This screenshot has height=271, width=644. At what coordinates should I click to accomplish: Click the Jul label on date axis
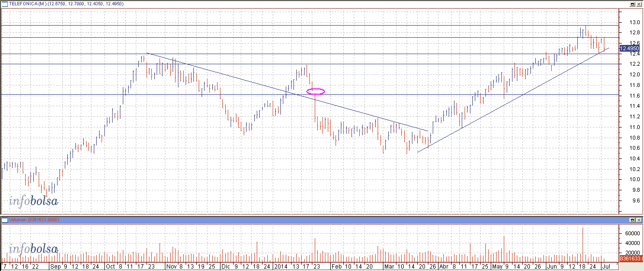[x=607, y=266]
